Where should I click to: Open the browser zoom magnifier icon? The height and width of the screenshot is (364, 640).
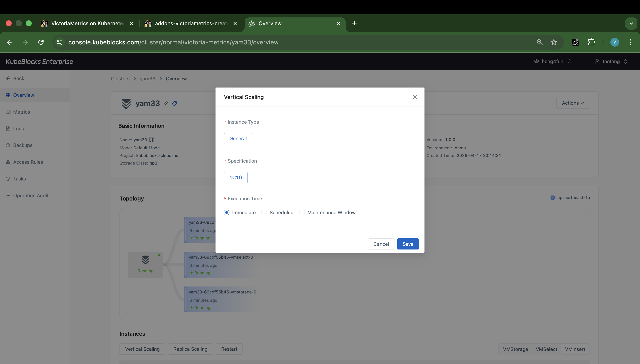click(x=540, y=42)
